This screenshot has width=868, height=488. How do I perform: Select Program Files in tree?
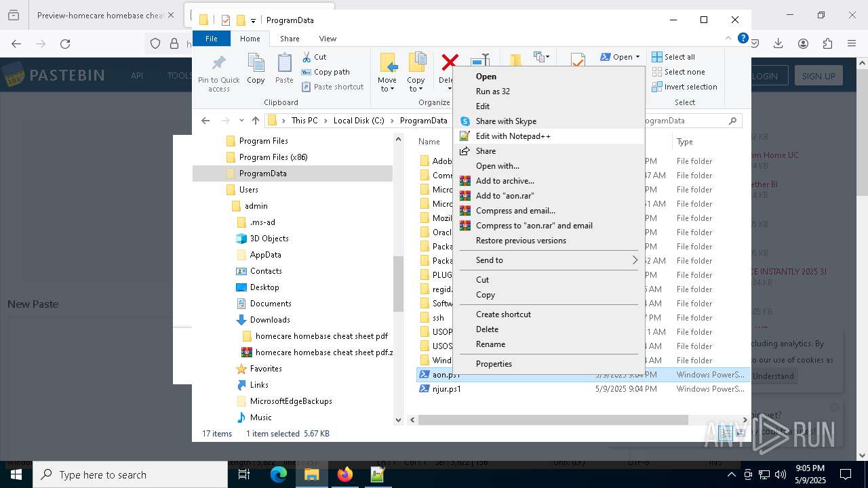263,141
